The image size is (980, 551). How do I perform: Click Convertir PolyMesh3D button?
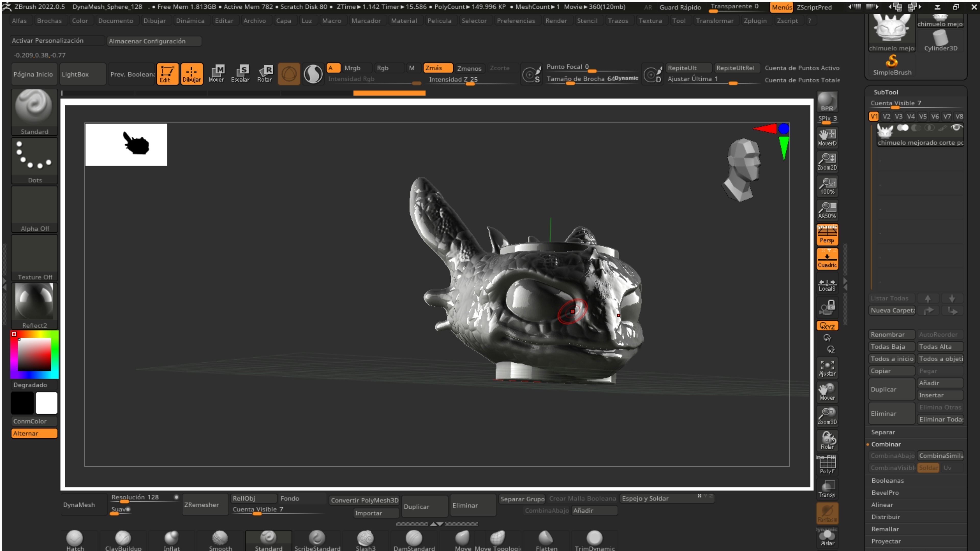pos(364,500)
